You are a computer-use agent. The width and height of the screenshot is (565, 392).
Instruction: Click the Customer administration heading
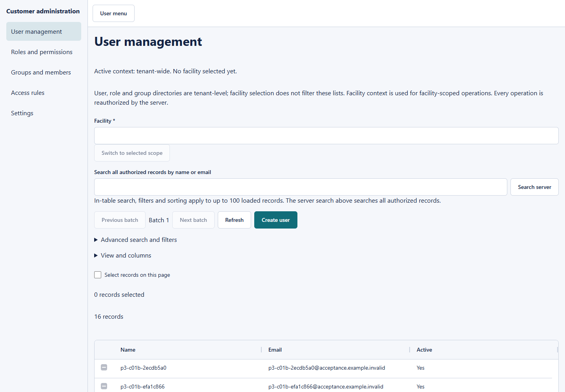point(43,11)
